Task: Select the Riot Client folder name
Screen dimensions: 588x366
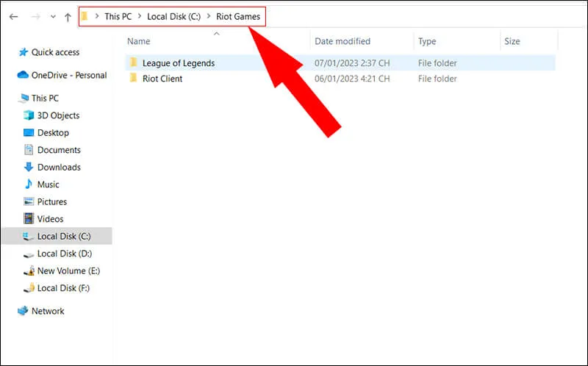Action: point(162,79)
